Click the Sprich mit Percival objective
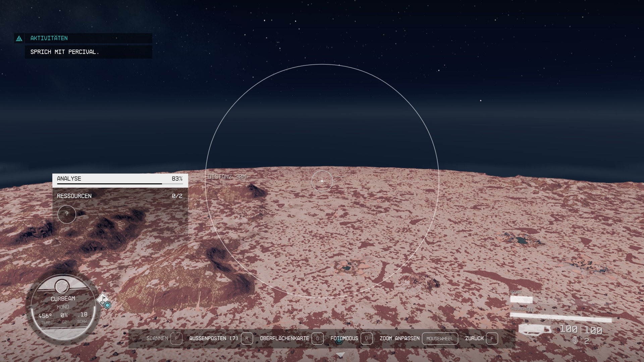This screenshot has width=644, height=362. point(65,52)
